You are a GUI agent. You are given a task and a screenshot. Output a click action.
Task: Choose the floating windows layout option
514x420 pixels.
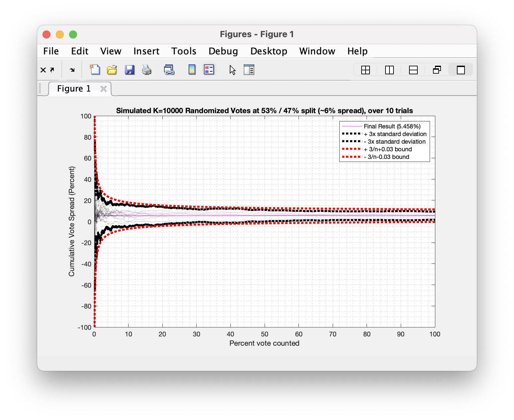[437, 70]
